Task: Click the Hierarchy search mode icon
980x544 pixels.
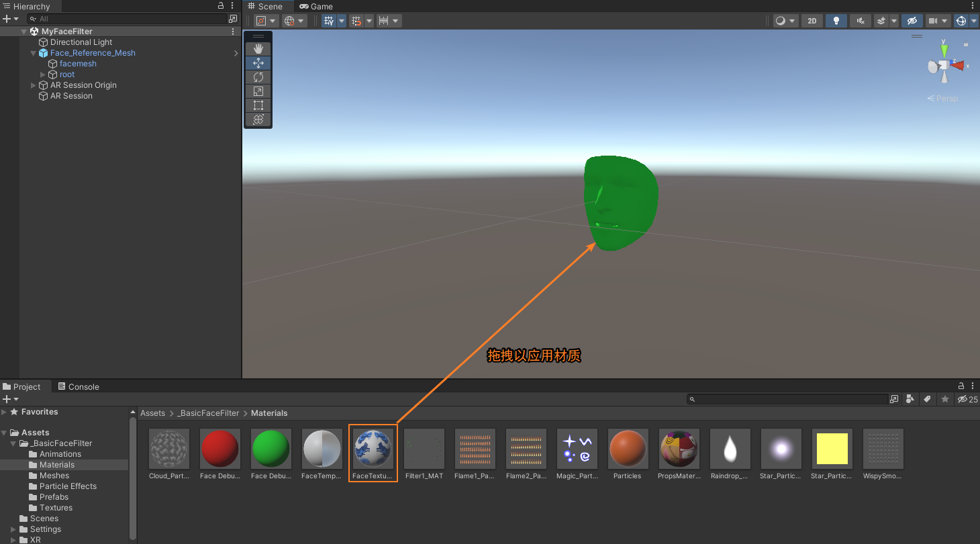Action: click(233, 19)
